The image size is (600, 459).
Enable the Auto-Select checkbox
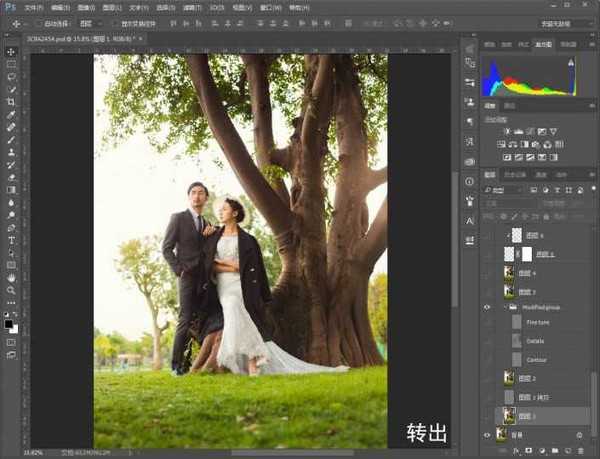(x=38, y=22)
